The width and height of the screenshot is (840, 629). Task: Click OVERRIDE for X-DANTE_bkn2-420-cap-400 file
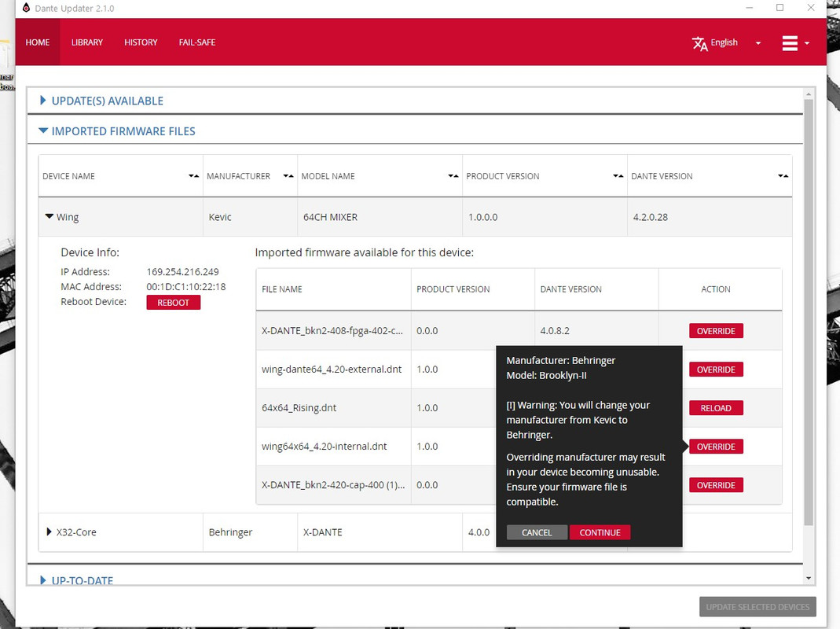point(716,485)
